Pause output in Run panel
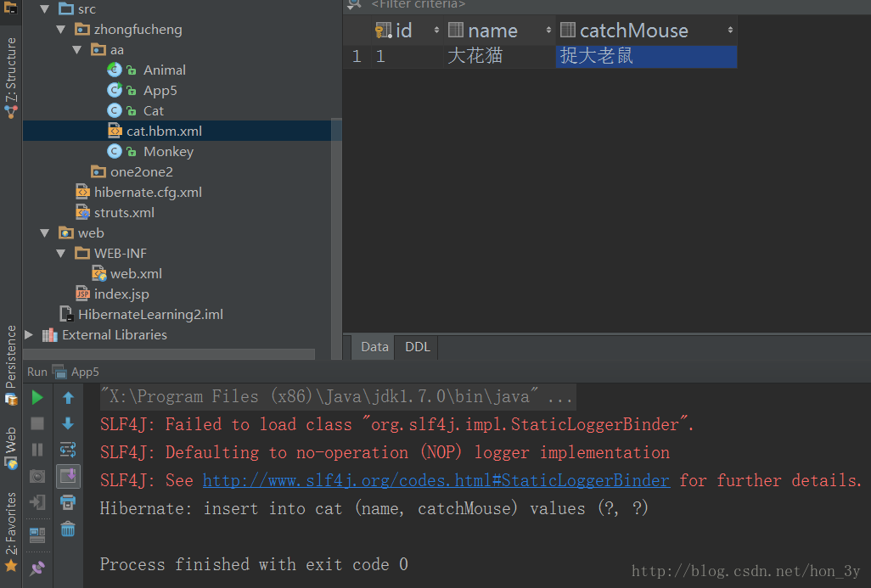The width and height of the screenshot is (871, 588). tap(37, 450)
